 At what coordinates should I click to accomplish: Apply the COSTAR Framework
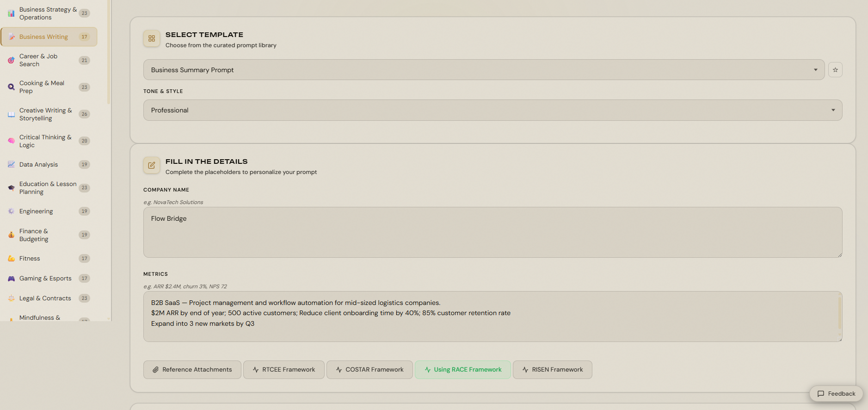[x=369, y=370]
